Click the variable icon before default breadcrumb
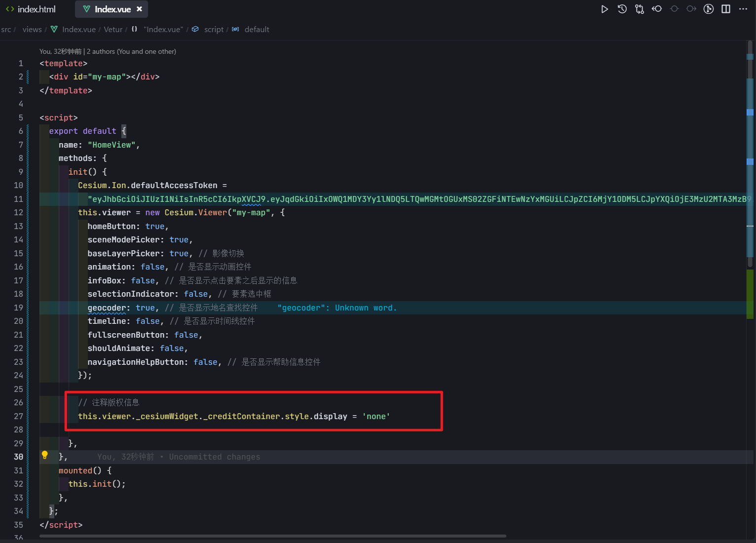This screenshot has height=543, width=756. click(235, 29)
